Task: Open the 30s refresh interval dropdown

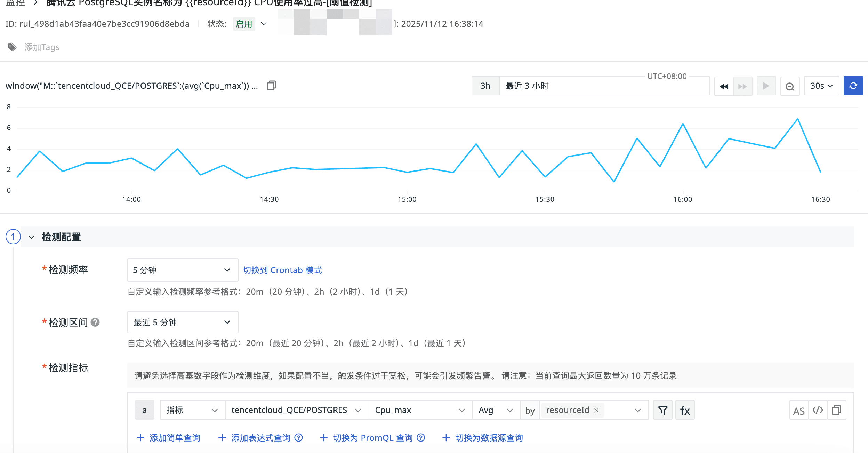Action: tap(821, 86)
